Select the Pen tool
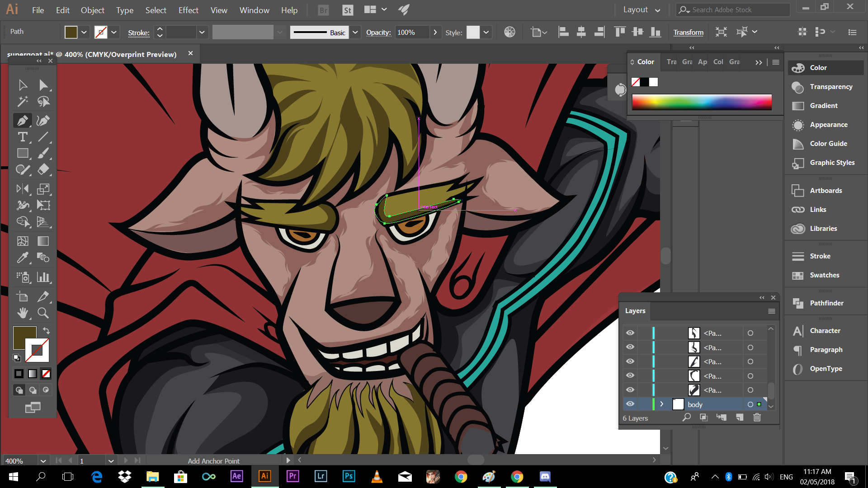This screenshot has height=488, width=868. point(22,121)
